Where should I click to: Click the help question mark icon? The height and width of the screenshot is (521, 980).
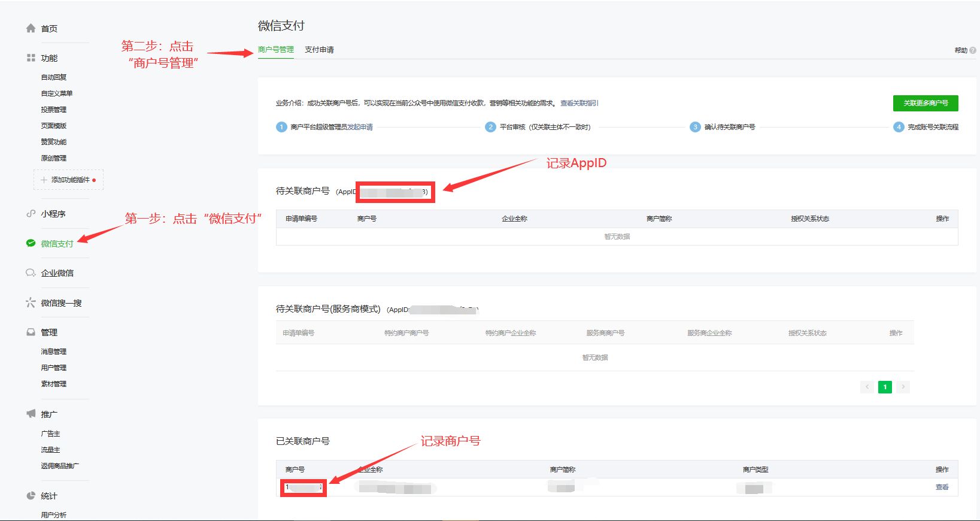[x=973, y=50]
